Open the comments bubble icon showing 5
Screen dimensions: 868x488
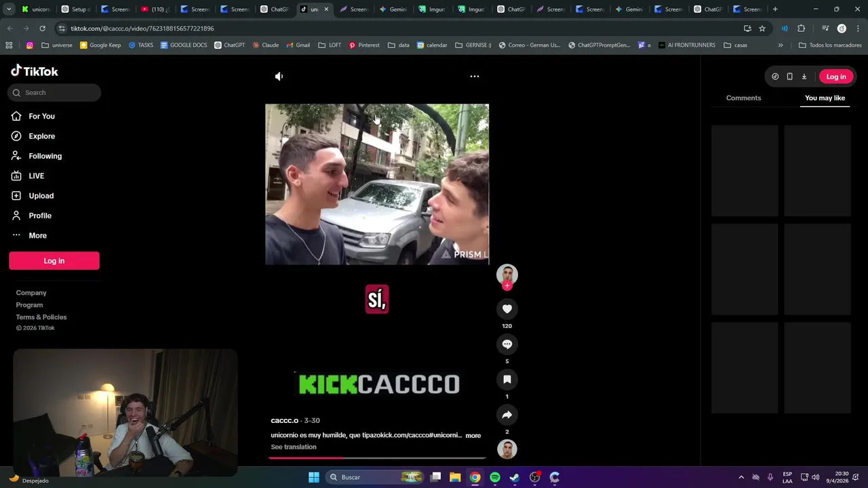tap(507, 344)
